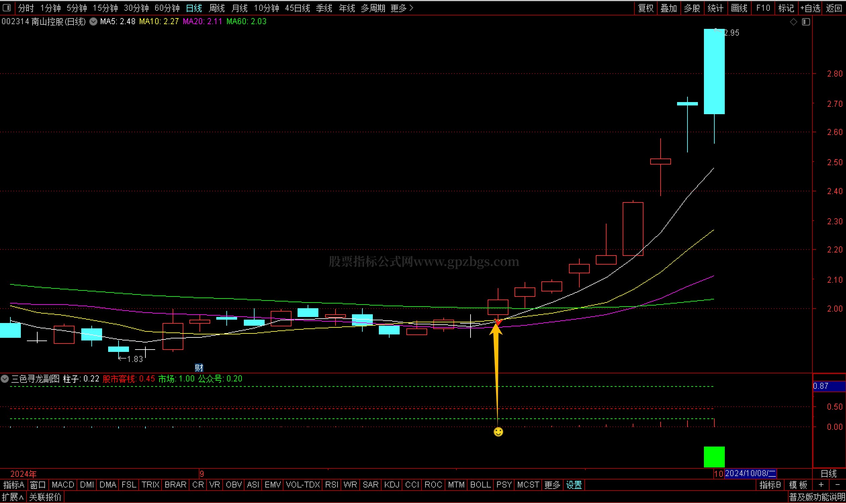The width and height of the screenshot is (846, 504).
Task: Select the 30分钟 period
Action: (136, 8)
